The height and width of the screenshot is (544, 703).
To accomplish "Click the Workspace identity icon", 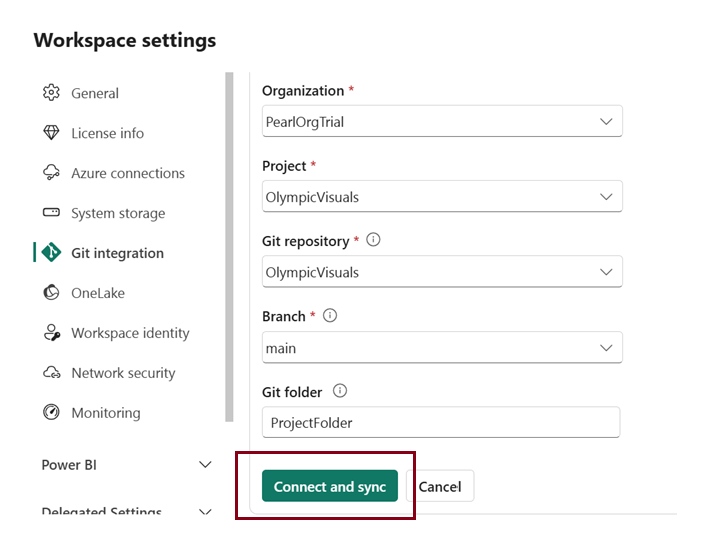I will coord(51,333).
